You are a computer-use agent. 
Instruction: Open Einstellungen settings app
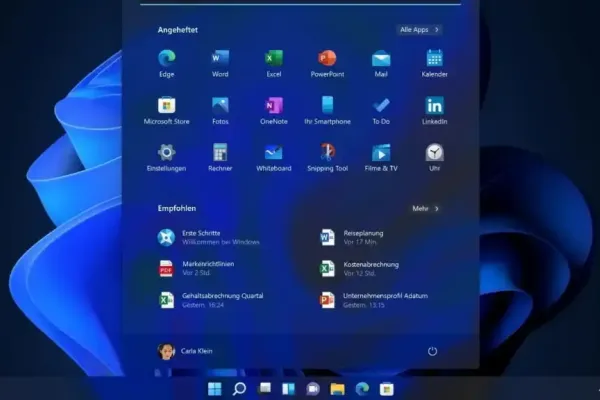point(166,158)
